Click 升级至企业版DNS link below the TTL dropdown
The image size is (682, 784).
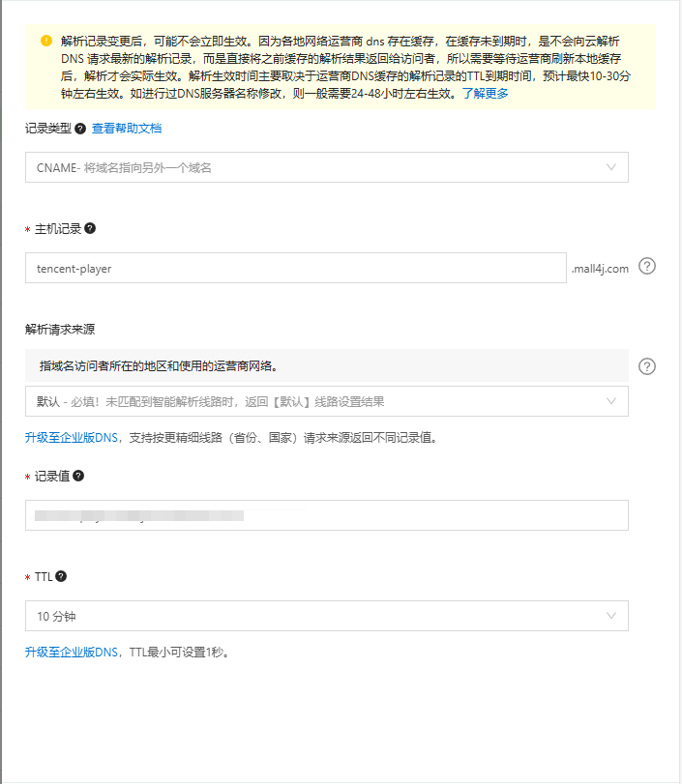point(74,653)
